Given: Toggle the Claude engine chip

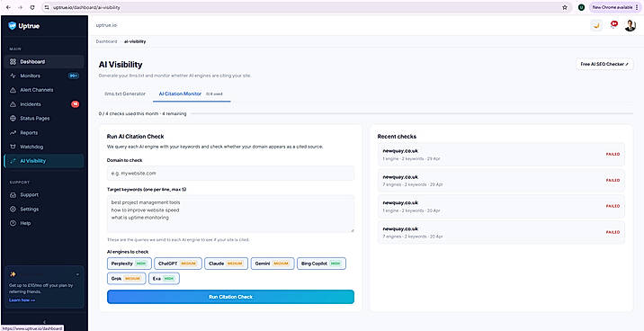Looking at the screenshot, I should click(x=226, y=264).
